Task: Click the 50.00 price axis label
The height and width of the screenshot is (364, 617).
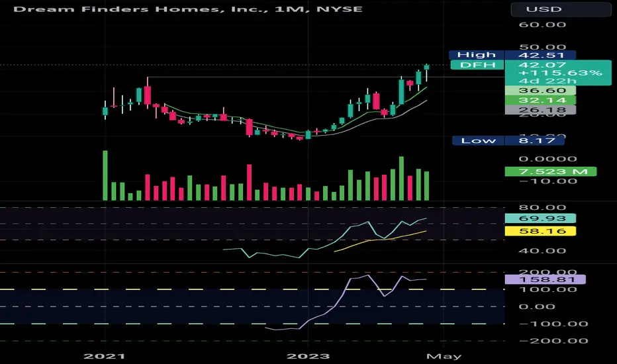Action: (x=542, y=47)
